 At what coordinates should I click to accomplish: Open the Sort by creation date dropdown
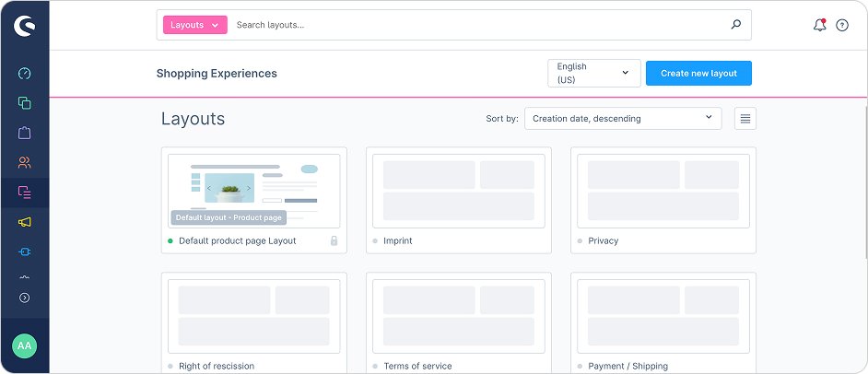coord(623,118)
